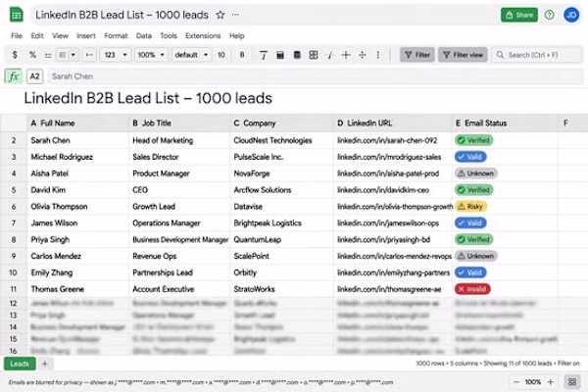The height and width of the screenshot is (392, 588).
Task: Open the help question mark icon
Action: coord(549,15)
